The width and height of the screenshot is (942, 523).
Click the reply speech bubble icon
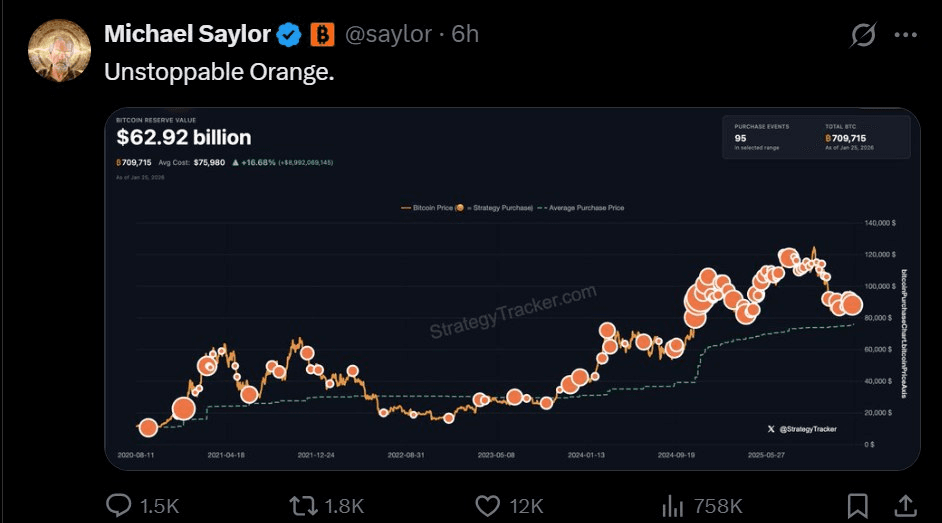[x=119, y=505]
